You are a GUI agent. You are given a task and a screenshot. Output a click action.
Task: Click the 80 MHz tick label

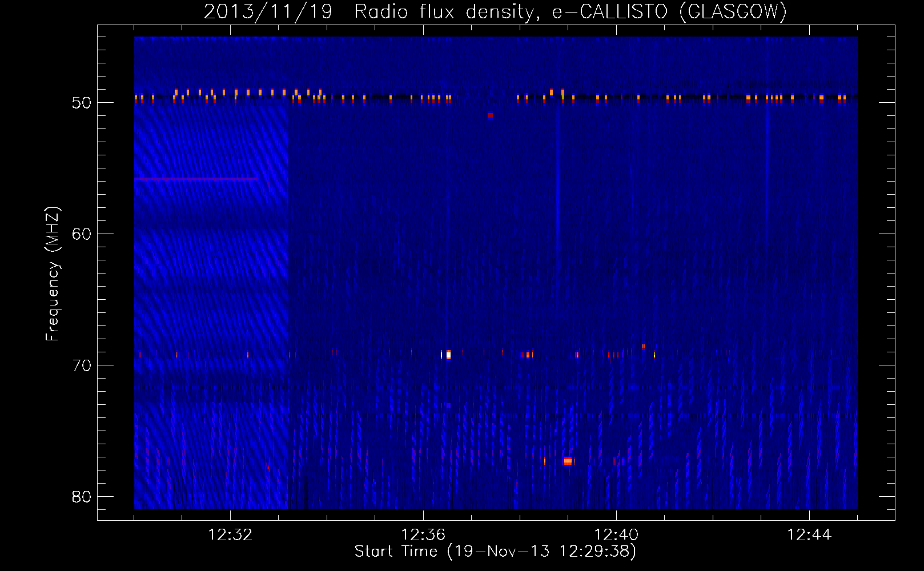click(82, 497)
